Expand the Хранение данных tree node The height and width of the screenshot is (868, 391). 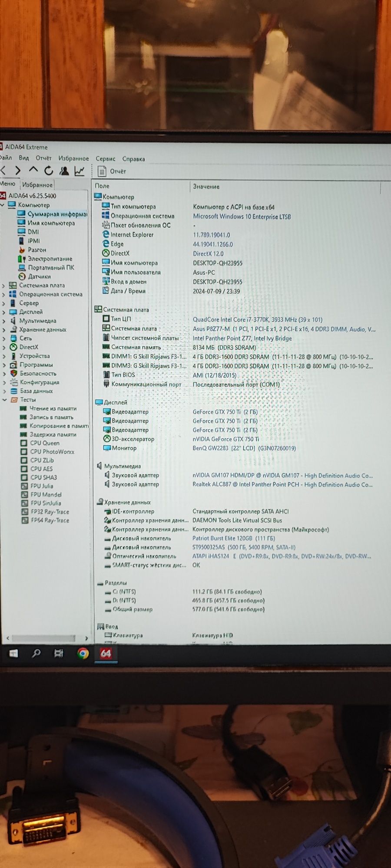pyautogui.click(x=3, y=329)
